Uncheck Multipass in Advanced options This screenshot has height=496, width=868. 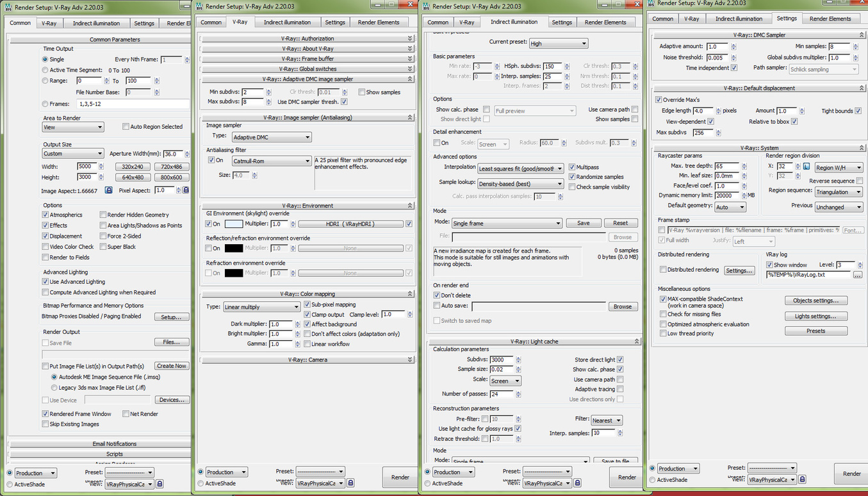(x=572, y=167)
